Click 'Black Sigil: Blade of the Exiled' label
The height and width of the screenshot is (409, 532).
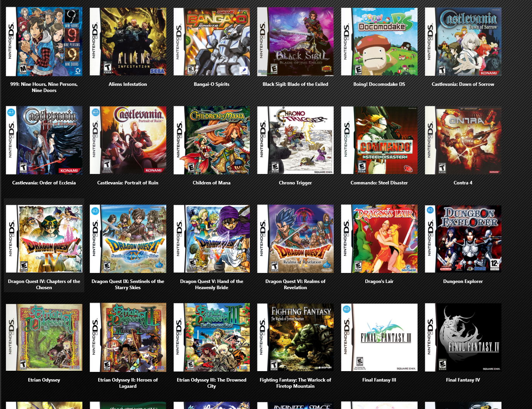click(295, 84)
